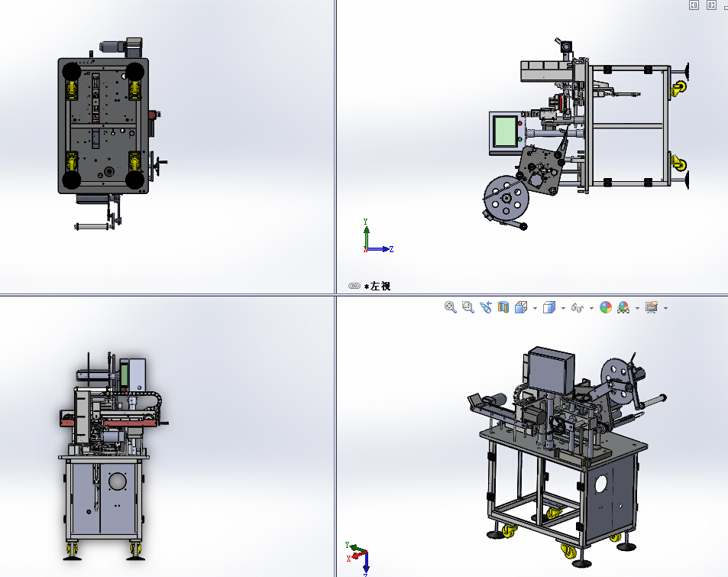Click the Hide/Show Items glasses icon
The width and height of the screenshot is (728, 577).
tap(577, 308)
